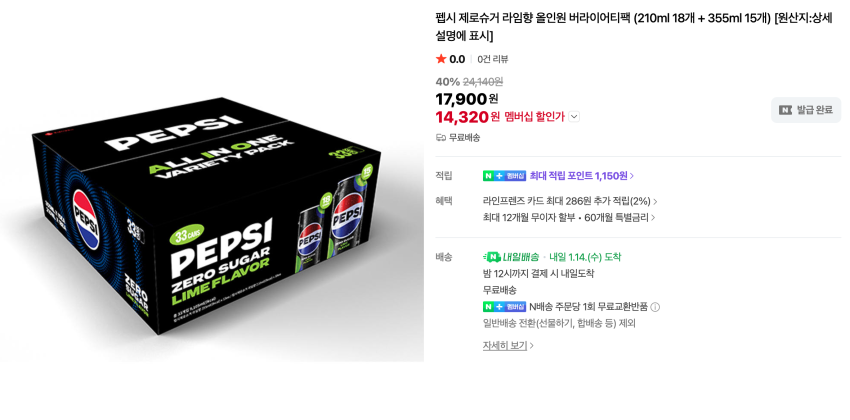The width and height of the screenshot is (850, 420).
Task: Expand 라인프렌즈 카드 추가 적립 benefit
Action: point(570,201)
